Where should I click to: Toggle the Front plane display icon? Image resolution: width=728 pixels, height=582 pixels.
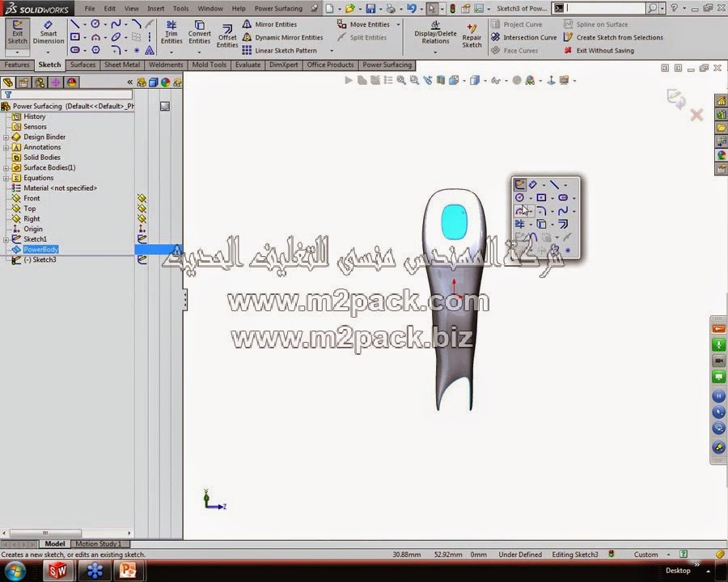142,198
